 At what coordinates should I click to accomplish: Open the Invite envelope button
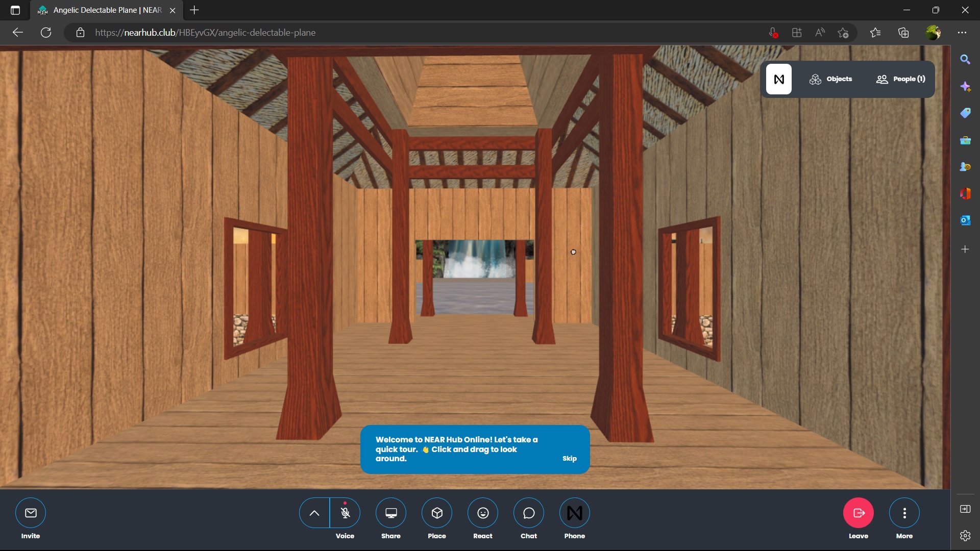click(x=31, y=513)
